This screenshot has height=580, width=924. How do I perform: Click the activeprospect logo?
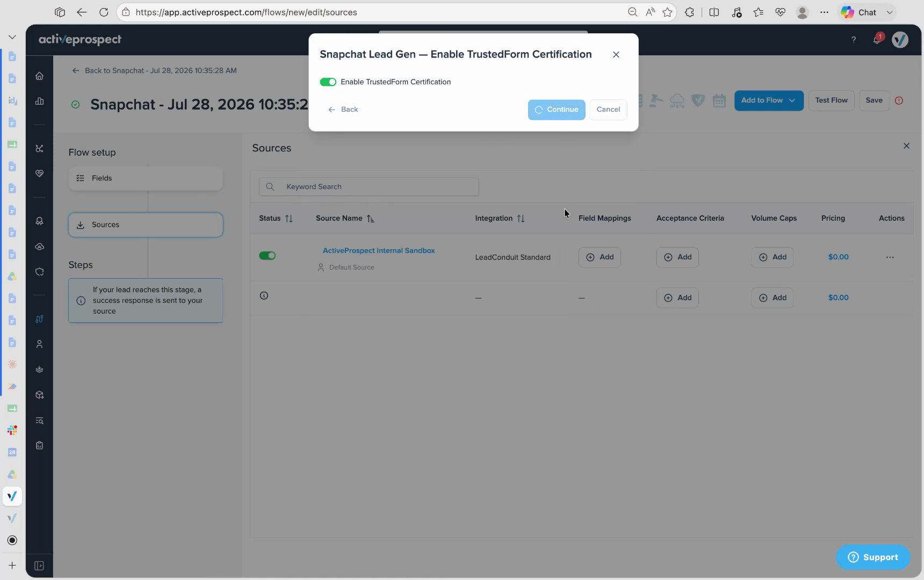[80, 40]
